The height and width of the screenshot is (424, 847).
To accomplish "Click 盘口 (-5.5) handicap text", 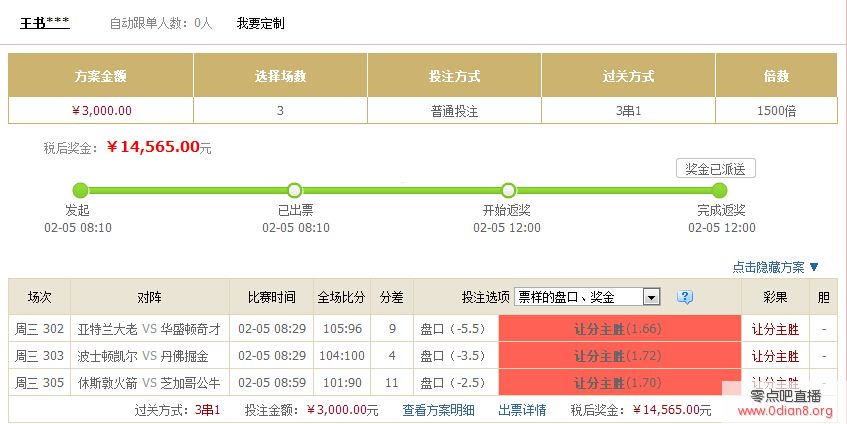I will 453,329.
